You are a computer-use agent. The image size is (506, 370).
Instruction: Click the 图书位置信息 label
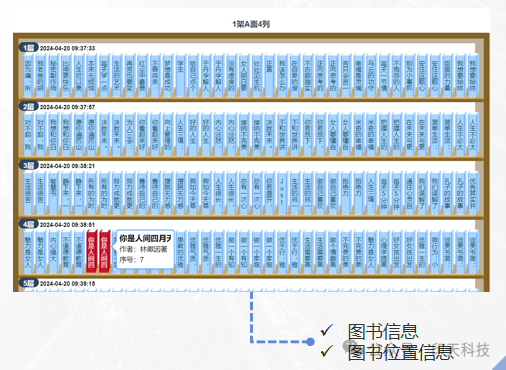click(400, 353)
